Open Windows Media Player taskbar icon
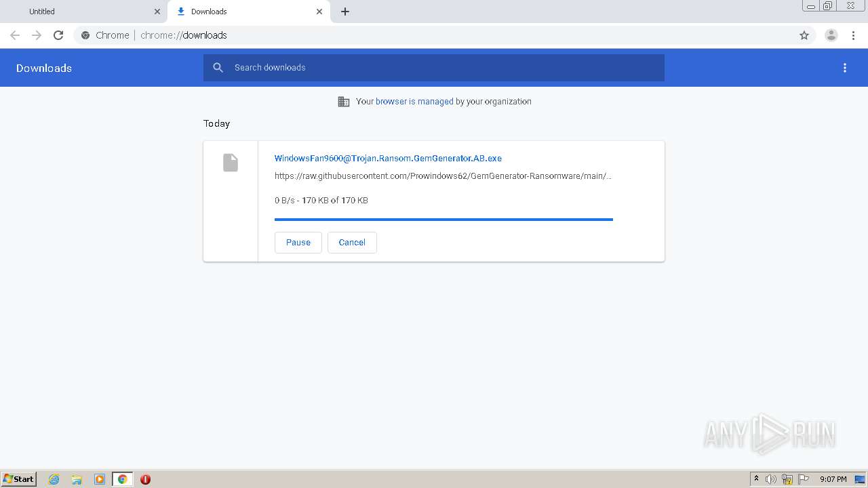Screen dimensions: 868x488 (x=100, y=479)
